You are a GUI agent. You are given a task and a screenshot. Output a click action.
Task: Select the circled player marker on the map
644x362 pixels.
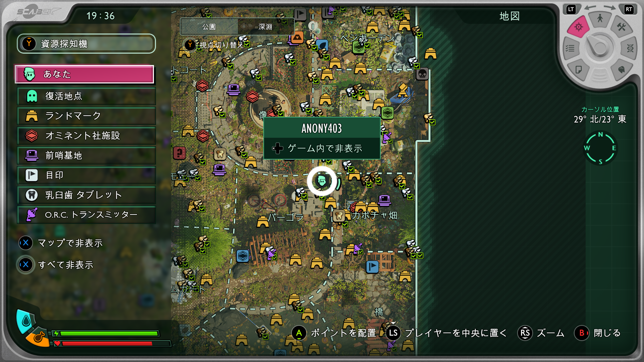(322, 181)
